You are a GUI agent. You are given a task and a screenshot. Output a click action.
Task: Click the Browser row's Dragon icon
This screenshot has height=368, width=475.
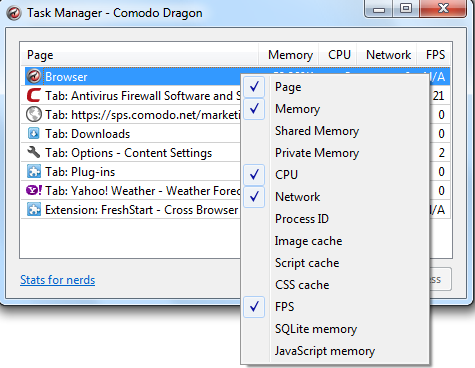34,77
